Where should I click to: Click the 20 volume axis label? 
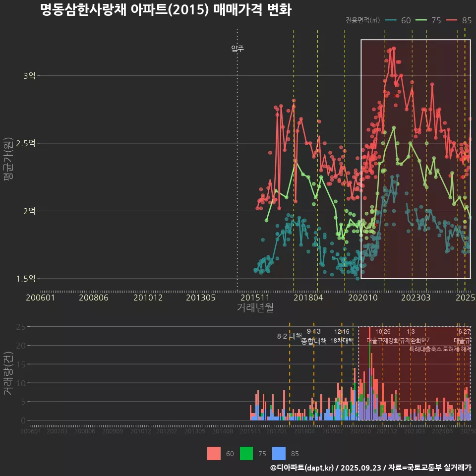point(21,346)
